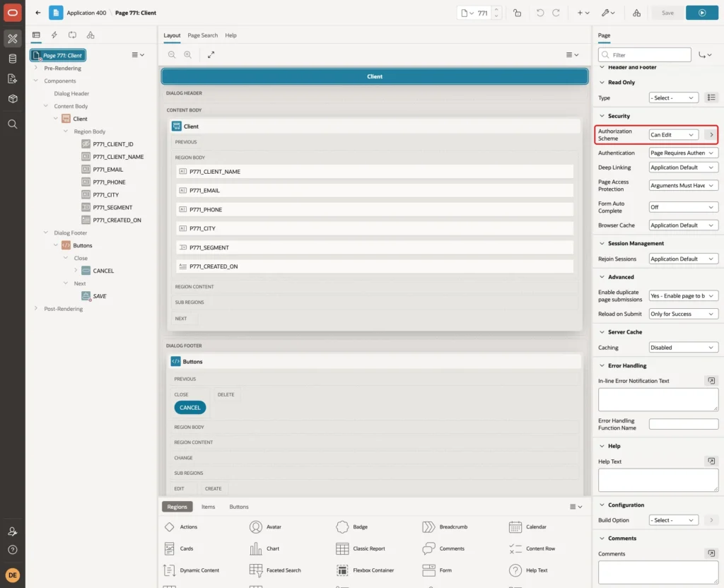The height and width of the screenshot is (588, 724).
Task: Open the Help question mark icon
Action: 13,550
